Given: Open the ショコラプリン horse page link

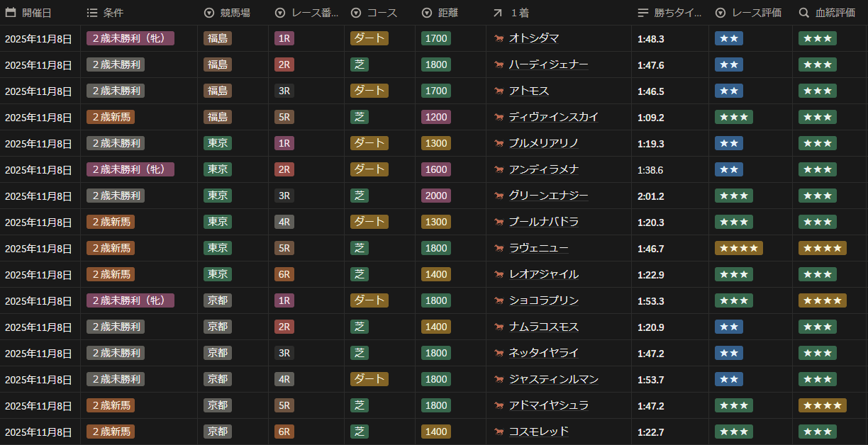Looking at the screenshot, I should [x=543, y=300].
